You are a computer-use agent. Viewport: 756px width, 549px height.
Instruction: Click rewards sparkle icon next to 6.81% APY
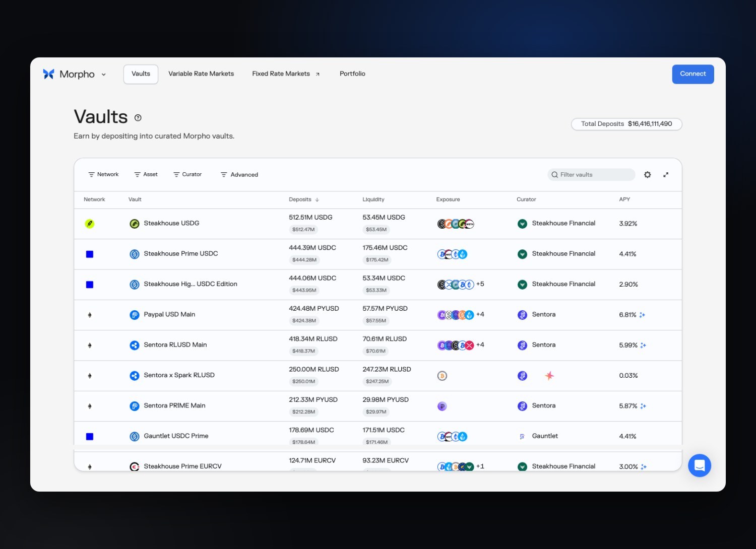tap(642, 315)
